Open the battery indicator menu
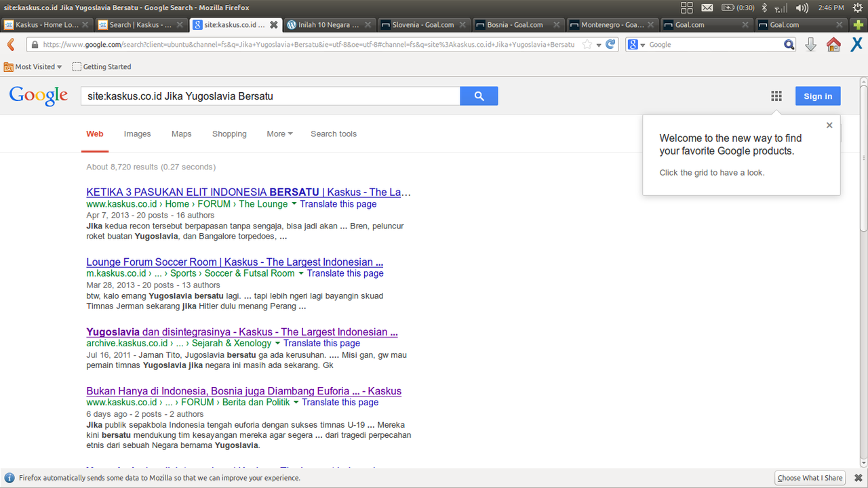This screenshot has height=488, width=868. [738, 7]
